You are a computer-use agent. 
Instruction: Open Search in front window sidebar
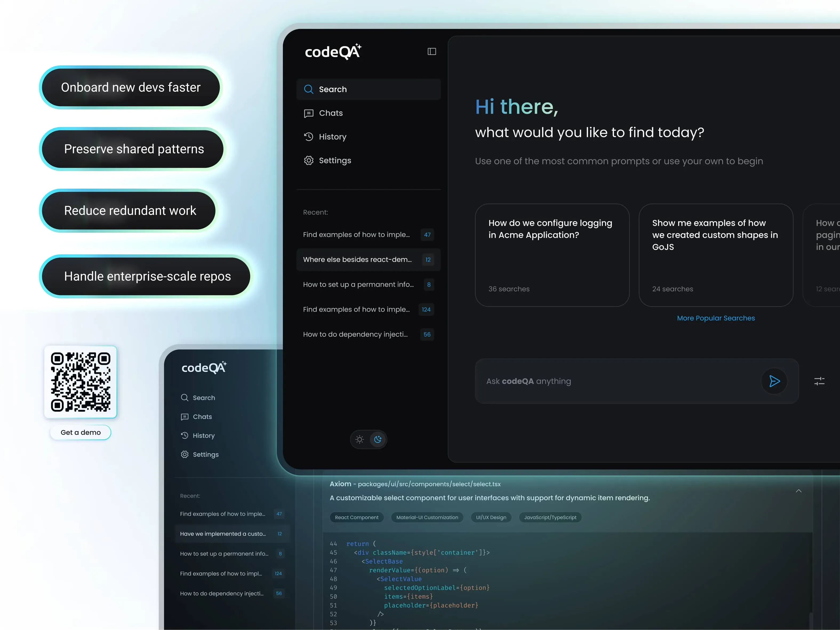(368, 89)
